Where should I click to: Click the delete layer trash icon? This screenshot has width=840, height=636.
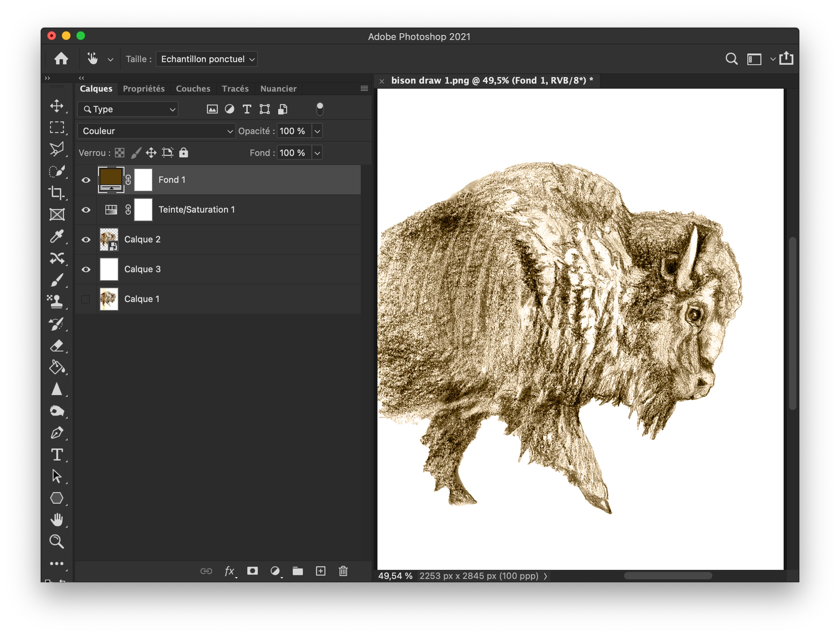point(343,571)
